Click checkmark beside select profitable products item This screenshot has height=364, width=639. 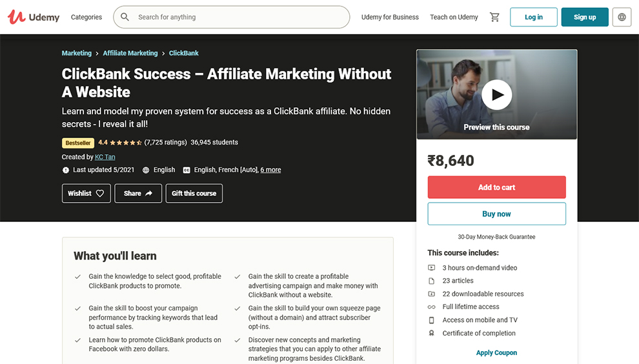pyautogui.click(x=77, y=277)
